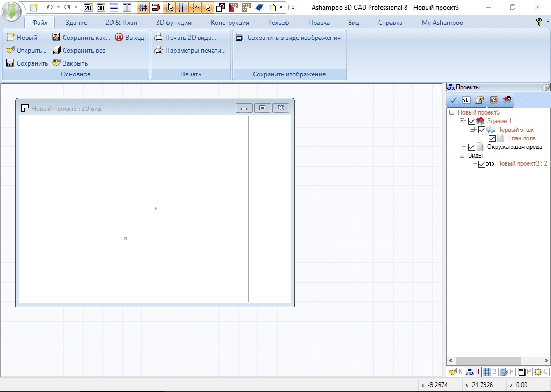Uncheck the 2D Новый проект3 view checkbox
Viewport: 551px width, 392px height.
coord(482,164)
